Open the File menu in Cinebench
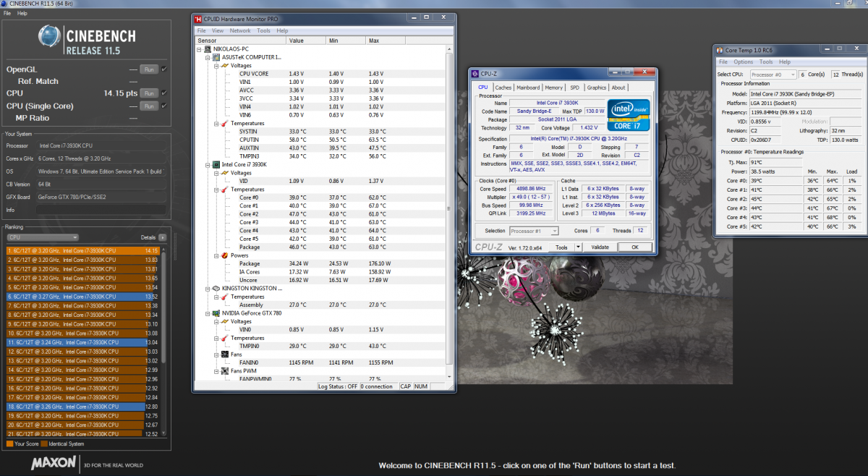The width and height of the screenshot is (868, 476). pos(7,13)
